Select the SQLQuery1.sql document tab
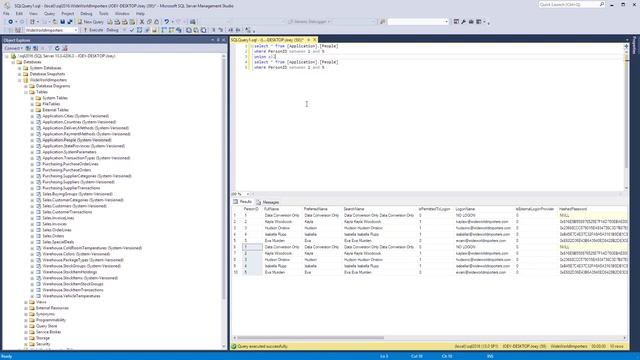The width and height of the screenshot is (640, 360). pyautogui.click(x=267, y=40)
